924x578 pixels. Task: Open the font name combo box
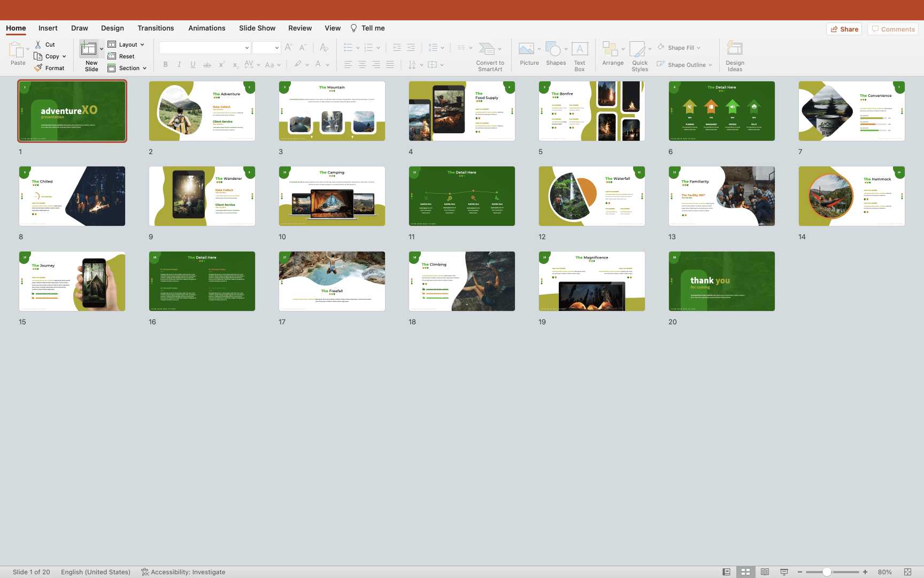pyautogui.click(x=205, y=48)
